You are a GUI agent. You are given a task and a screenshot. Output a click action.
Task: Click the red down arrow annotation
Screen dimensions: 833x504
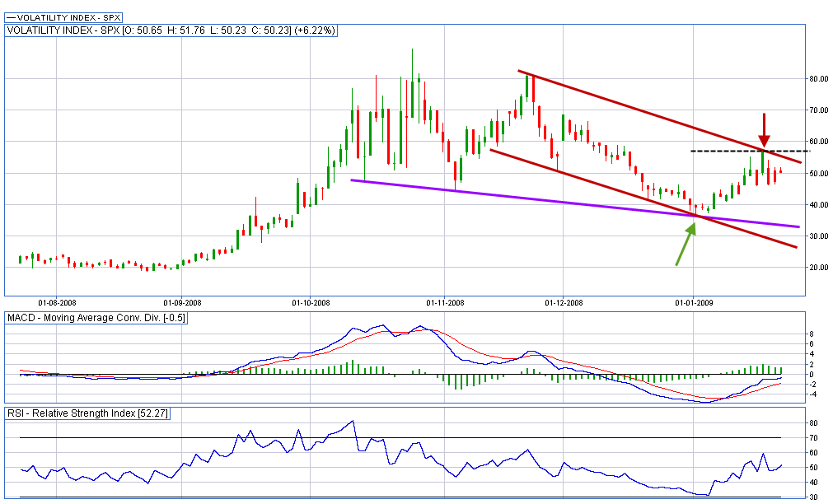pyautogui.click(x=765, y=130)
